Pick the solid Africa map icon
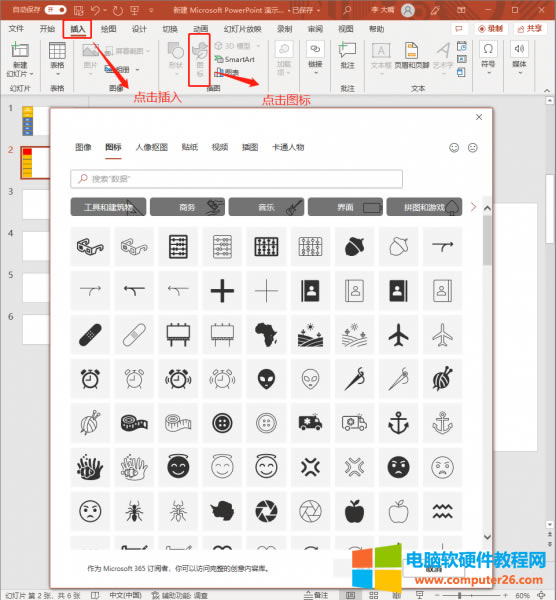 266,335
